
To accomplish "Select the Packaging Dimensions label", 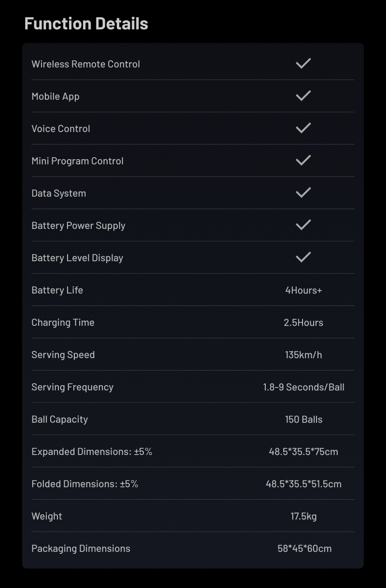I will [x=81, y=548].
